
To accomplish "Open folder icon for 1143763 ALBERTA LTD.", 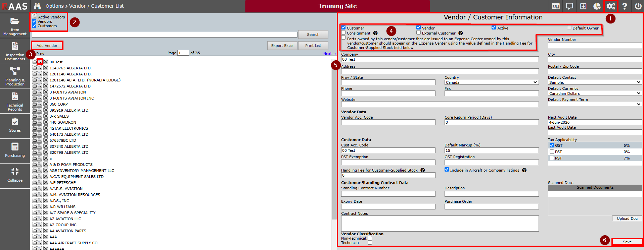I will pos(34,68).
